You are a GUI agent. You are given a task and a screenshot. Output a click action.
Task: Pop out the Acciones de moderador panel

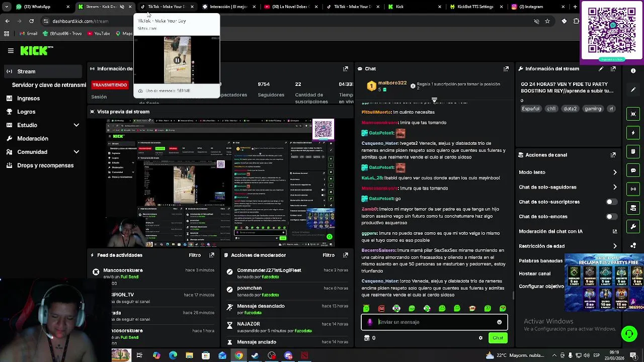(x=346, y=255)
